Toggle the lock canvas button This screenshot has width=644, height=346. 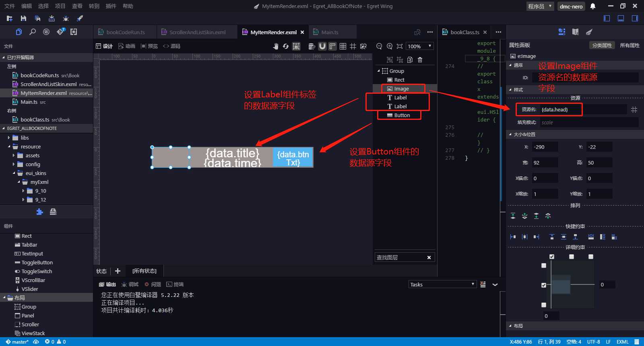tap(296, 46)
